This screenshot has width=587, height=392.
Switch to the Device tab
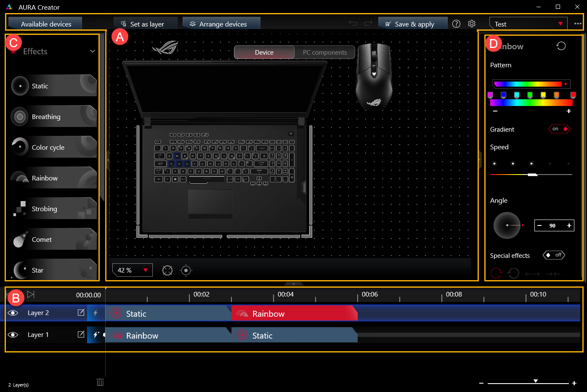coord(264,53)
